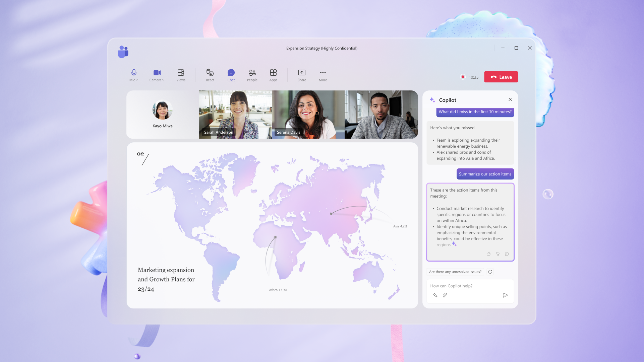Click the Kayo Miwa participant thumbnail
The width and height of the screenshot is (644, 362).
click(162, 114)
